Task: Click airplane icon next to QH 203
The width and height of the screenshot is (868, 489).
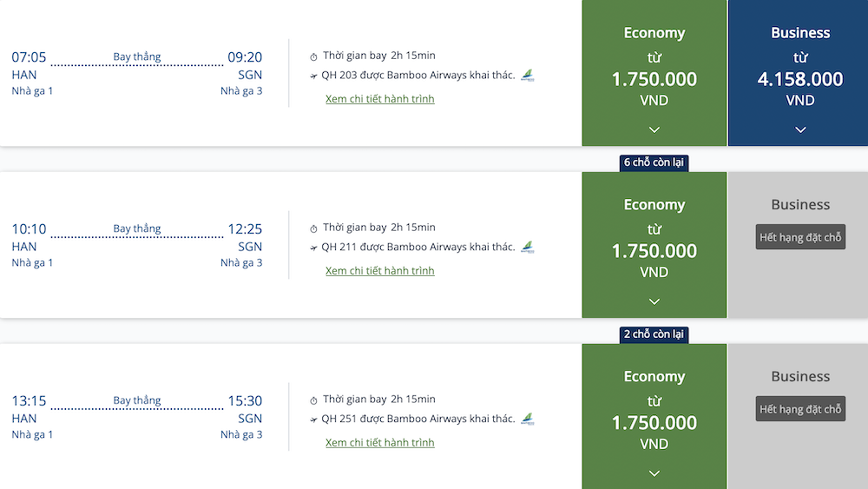Action: 314,76
